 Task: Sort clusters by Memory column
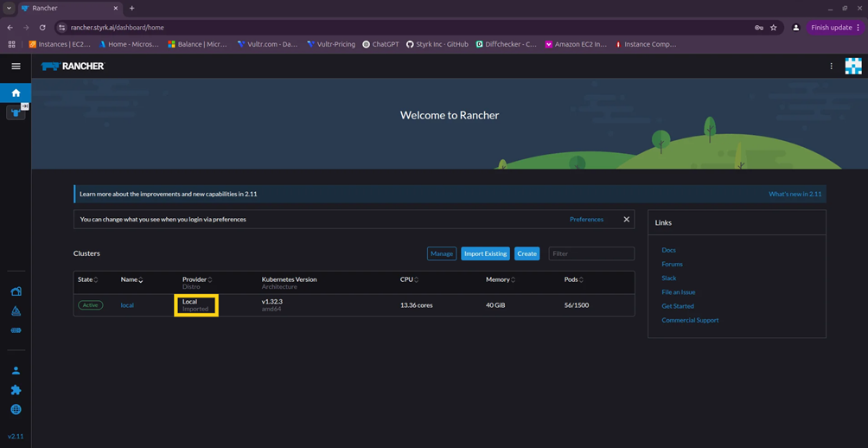click(501, 279)
